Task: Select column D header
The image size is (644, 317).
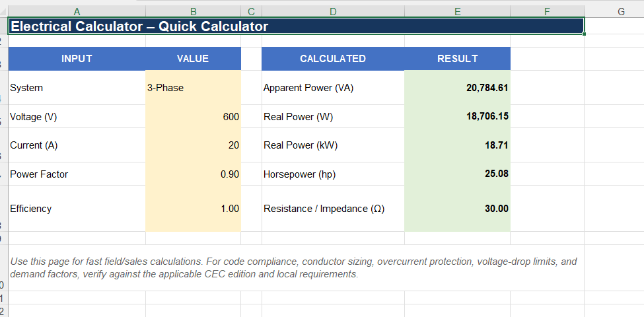Action: pos(333,11)
